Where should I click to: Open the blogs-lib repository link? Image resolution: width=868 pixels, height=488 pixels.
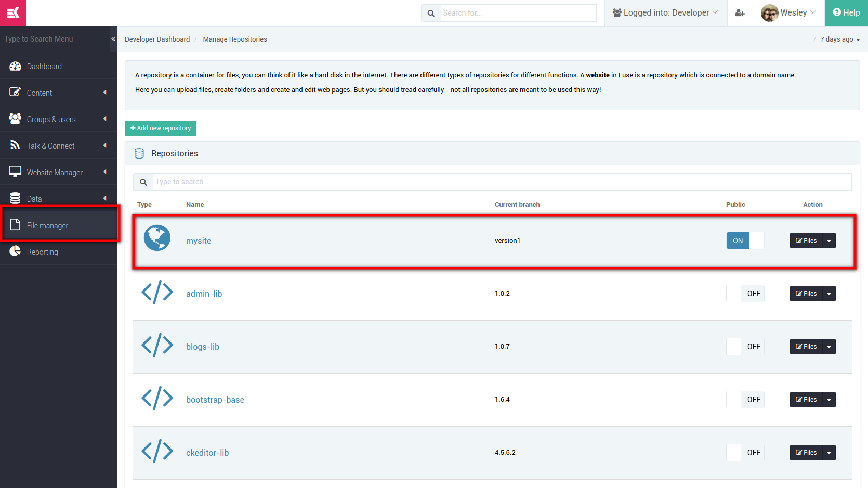(x=203, y=347)
